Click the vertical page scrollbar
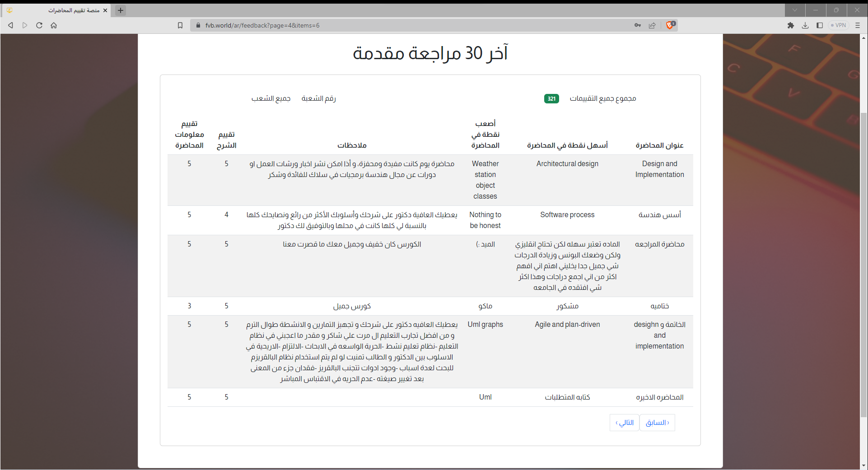Screen dimensions: 868x470 click(x=863, y=262)
